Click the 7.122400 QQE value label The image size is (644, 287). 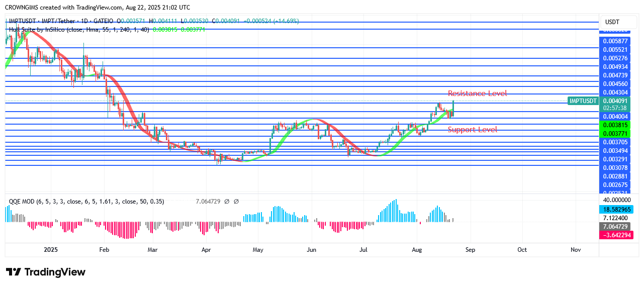tap(615, 218)
